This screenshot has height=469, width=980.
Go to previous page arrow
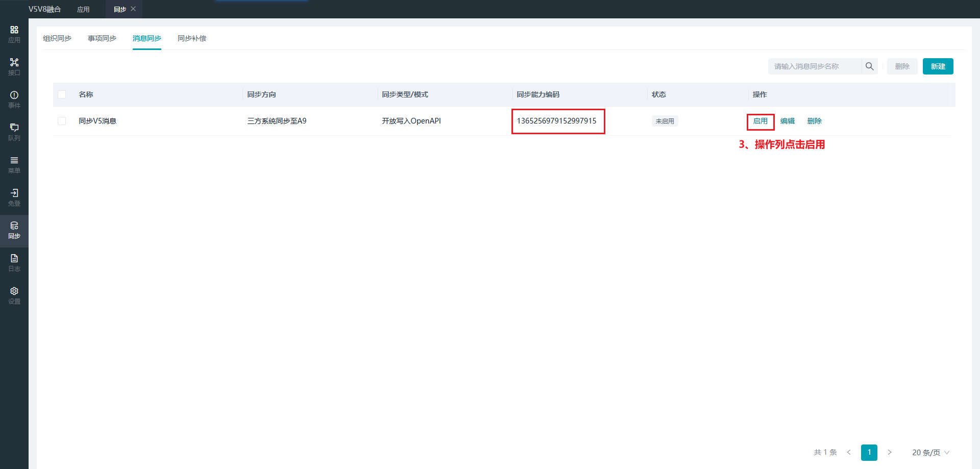click(849, 452)
